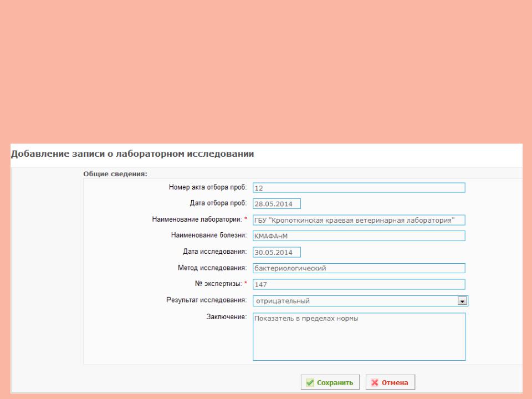Click the Сохранить button

[330, 382]
